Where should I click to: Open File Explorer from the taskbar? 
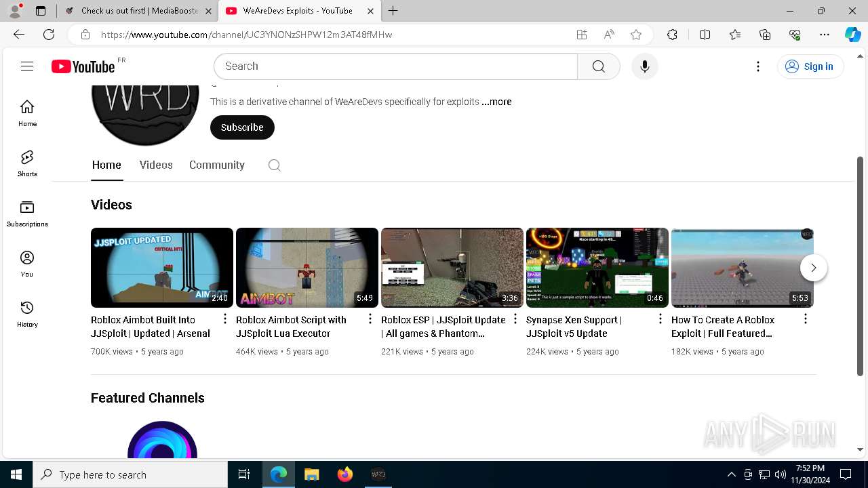pos(311,474)
